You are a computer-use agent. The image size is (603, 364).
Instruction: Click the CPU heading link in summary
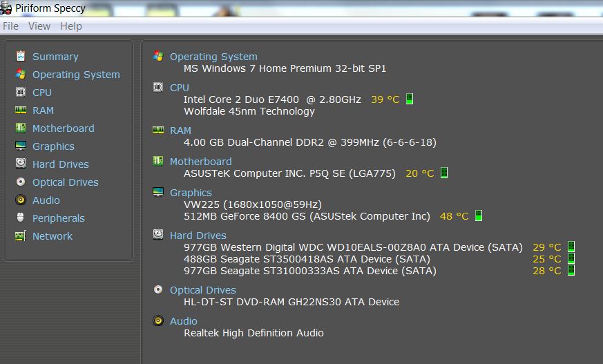(x=180, y=88)
